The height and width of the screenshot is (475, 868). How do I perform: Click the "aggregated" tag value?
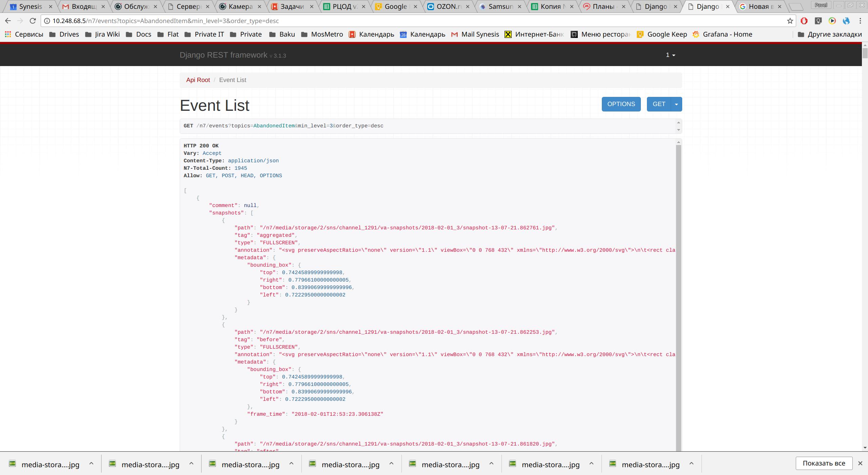[276, 235]
